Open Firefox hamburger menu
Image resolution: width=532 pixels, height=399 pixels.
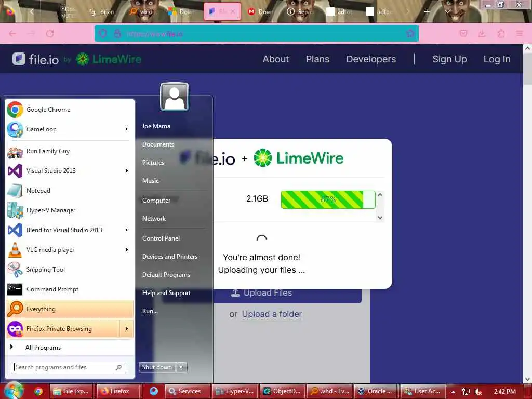pos(520,33)
